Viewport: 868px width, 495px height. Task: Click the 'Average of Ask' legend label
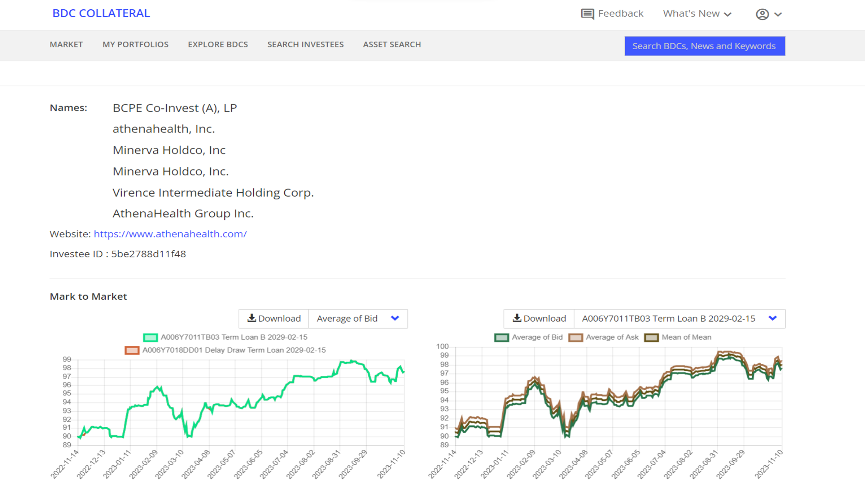(x=612, y=337)
